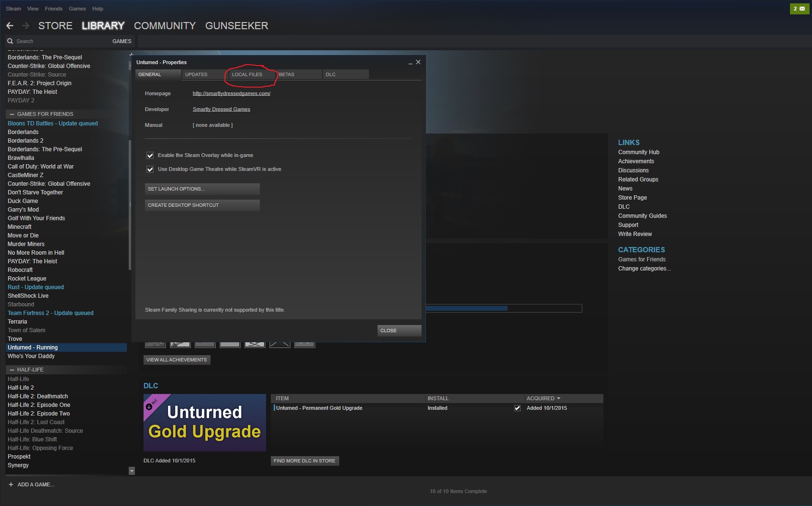The width and height of the screenshot is (812, 506).
Task: Open the Local Files tab
Action: click(252, 74)
